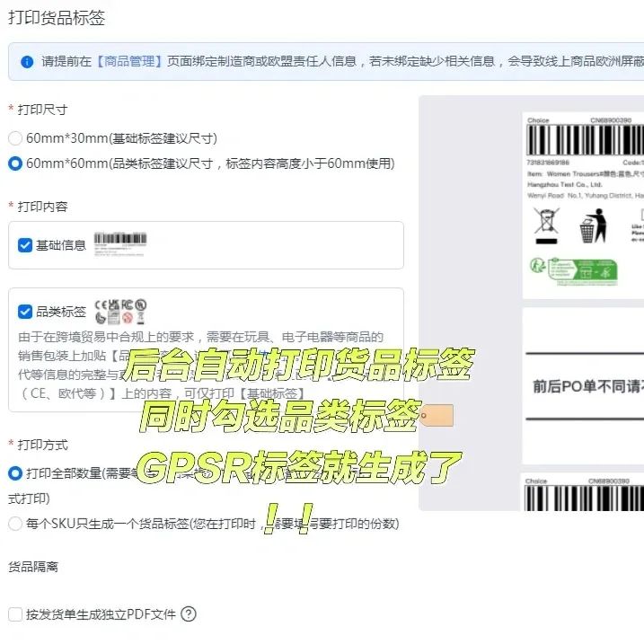The width and height of the screenshot is (644, 644).
Task: Click the 打印货品标签 page title
Action: point(57,18)
